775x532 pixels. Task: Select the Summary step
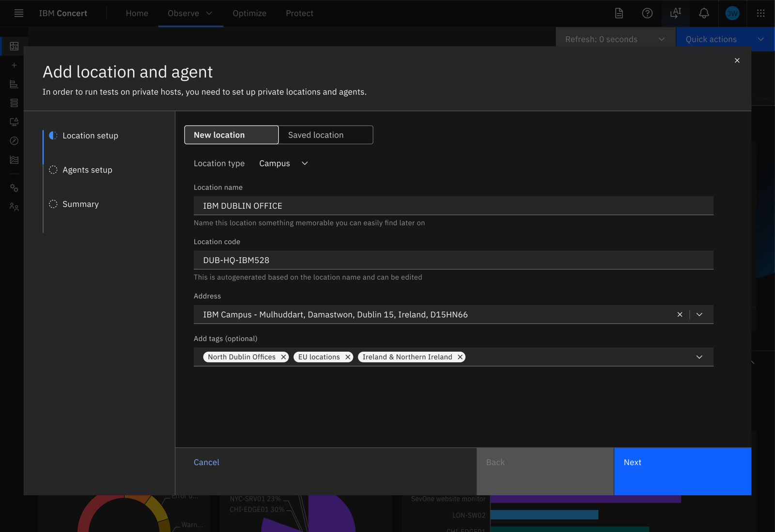coord(74,204)
